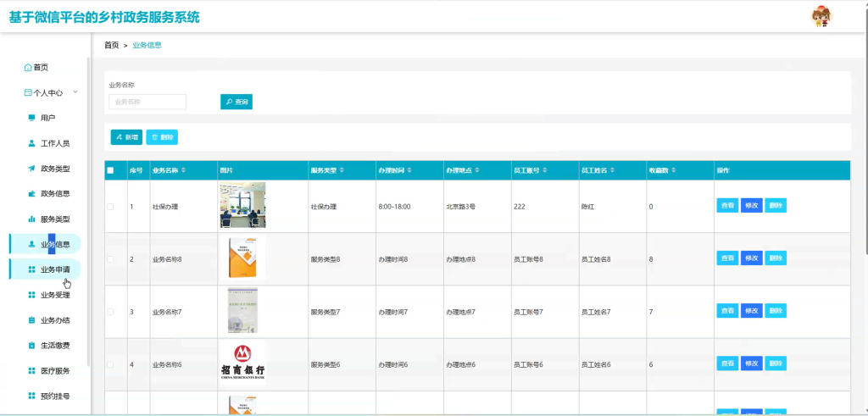Tick the checkbox for 业务名称7 row

110,312
